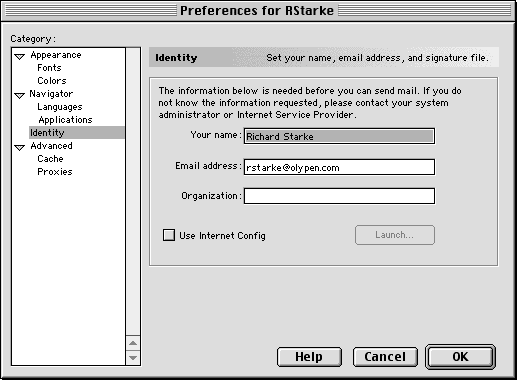517x380 pixels.
Task: Click the Launch... button
Action: point(395,235)
